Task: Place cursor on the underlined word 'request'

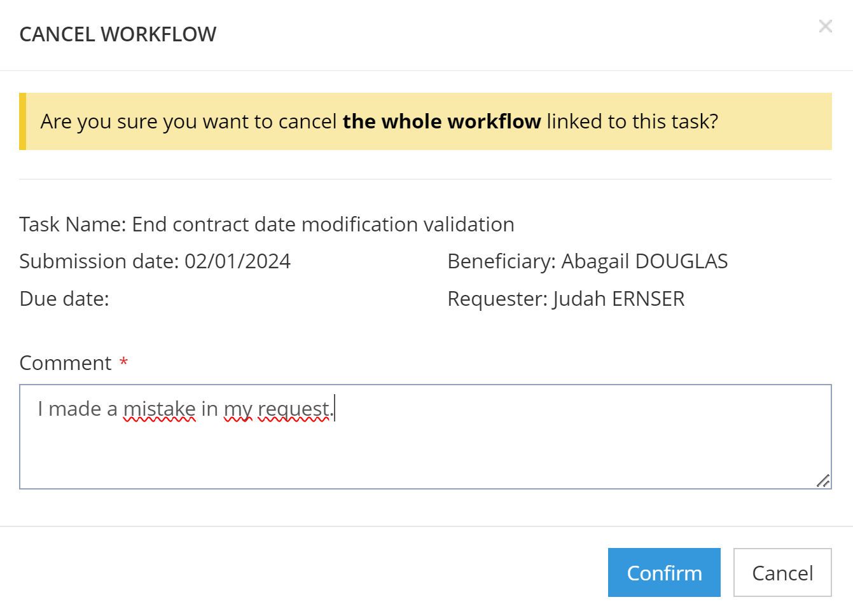Action: coord(293,409)
